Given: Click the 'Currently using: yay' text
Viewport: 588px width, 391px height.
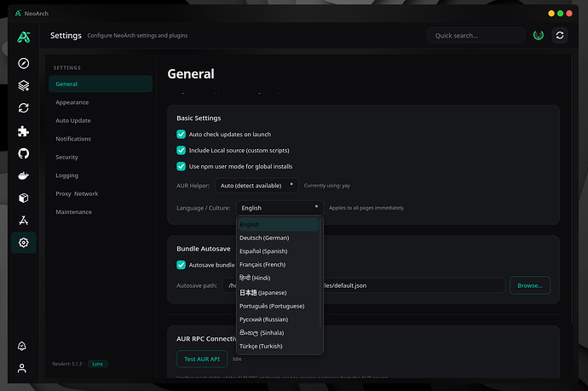Looking at the screenshot, I should tap(327, 186).
